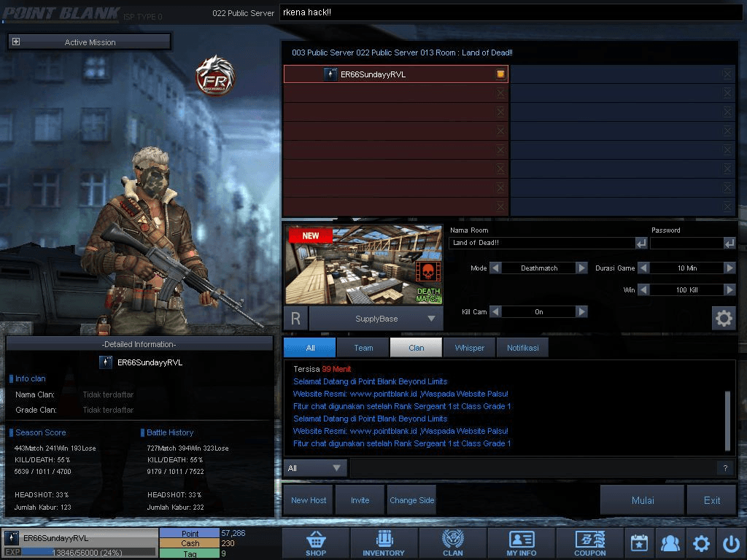Close the second blue team slot

coord(727,93)
